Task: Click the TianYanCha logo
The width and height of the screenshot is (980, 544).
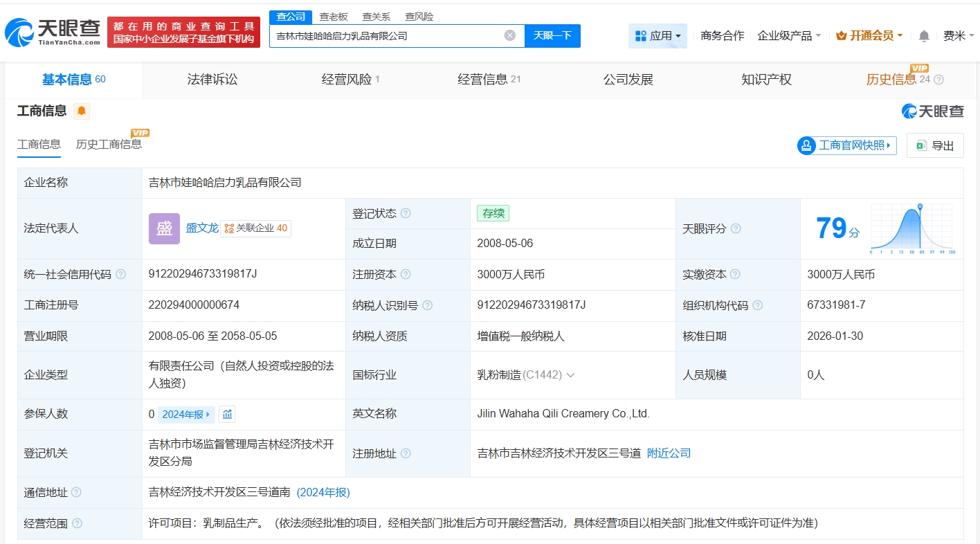Action: [53, 32]
